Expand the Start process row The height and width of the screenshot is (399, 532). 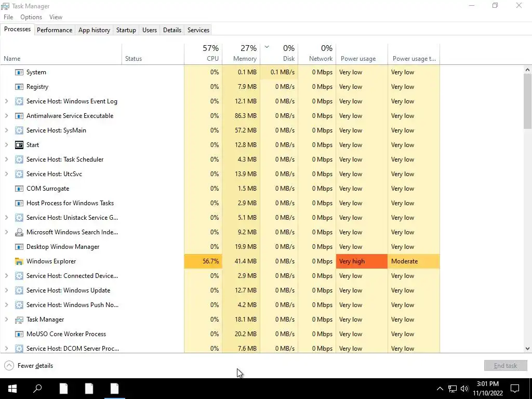(x=6, y=145)
